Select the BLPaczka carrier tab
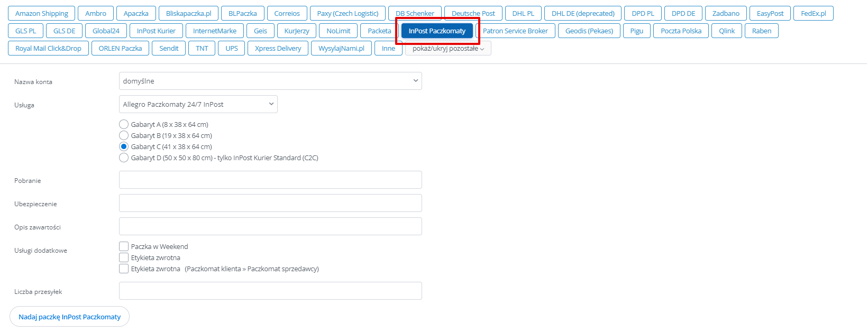Image resolution: width=868 pixels, height=332 pixels. pyautogui.click(x=243, y=13)
